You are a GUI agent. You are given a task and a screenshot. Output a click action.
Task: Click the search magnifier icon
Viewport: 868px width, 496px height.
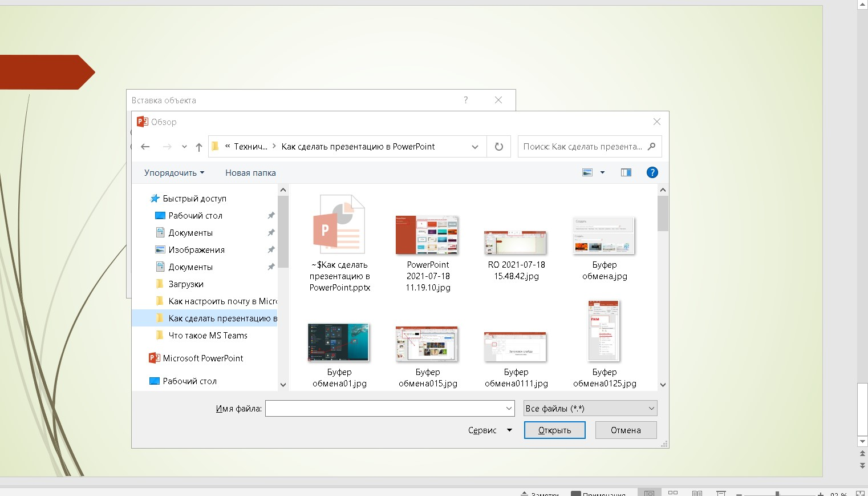[652, 147]
